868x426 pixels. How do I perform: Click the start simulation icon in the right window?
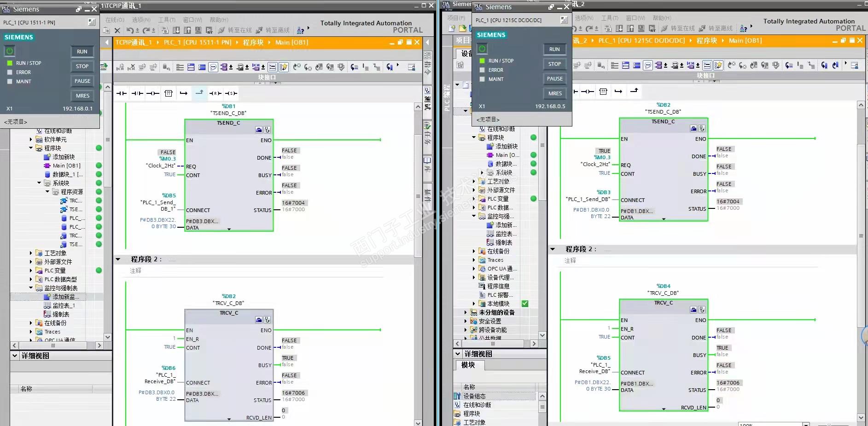click(x=641, y=29)
